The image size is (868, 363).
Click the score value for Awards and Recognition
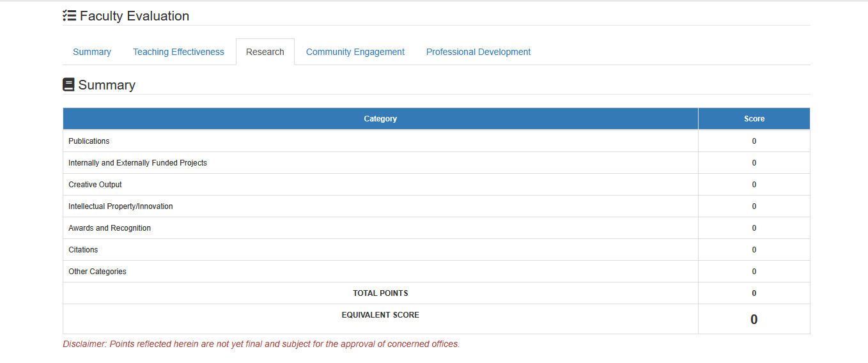[754, 228]
